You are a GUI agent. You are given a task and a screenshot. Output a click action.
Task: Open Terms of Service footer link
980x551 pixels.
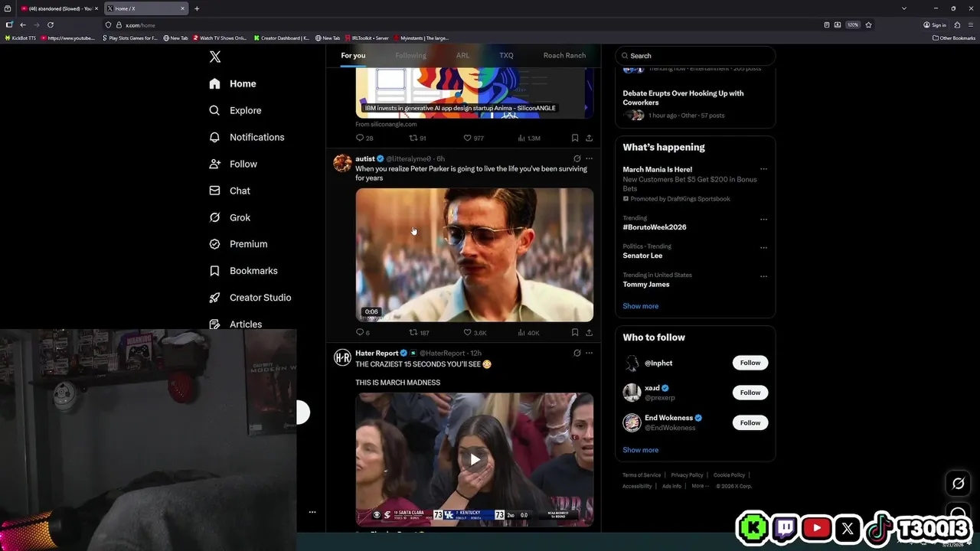click(642, 475)
